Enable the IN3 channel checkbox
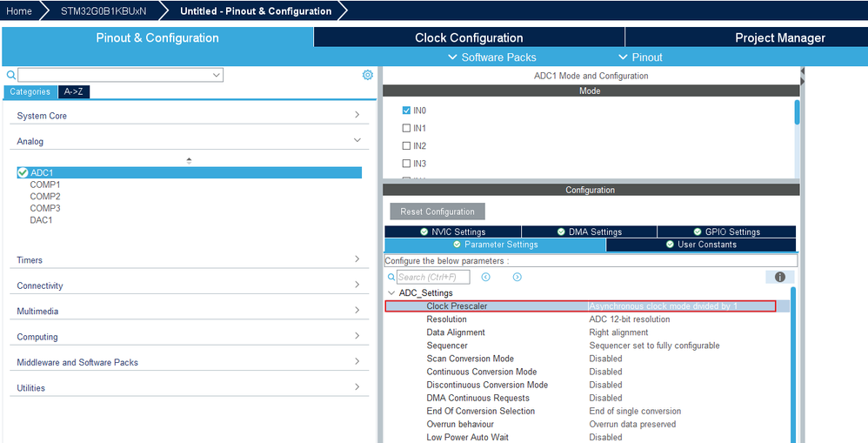This screenshot has height=443, width=868. tap(406, 164)
